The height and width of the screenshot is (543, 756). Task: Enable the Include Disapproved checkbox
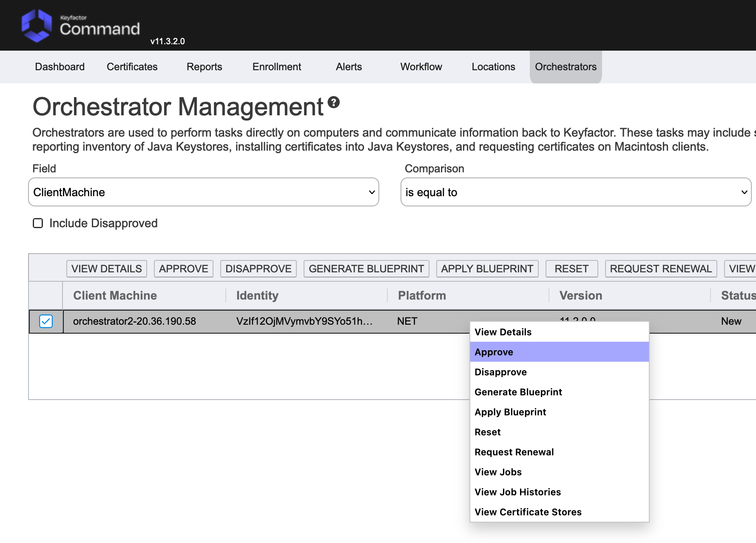point(38,223)
